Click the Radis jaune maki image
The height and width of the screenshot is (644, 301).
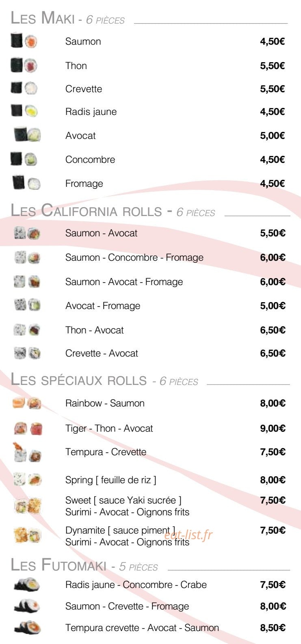click(x=24, y=110)
